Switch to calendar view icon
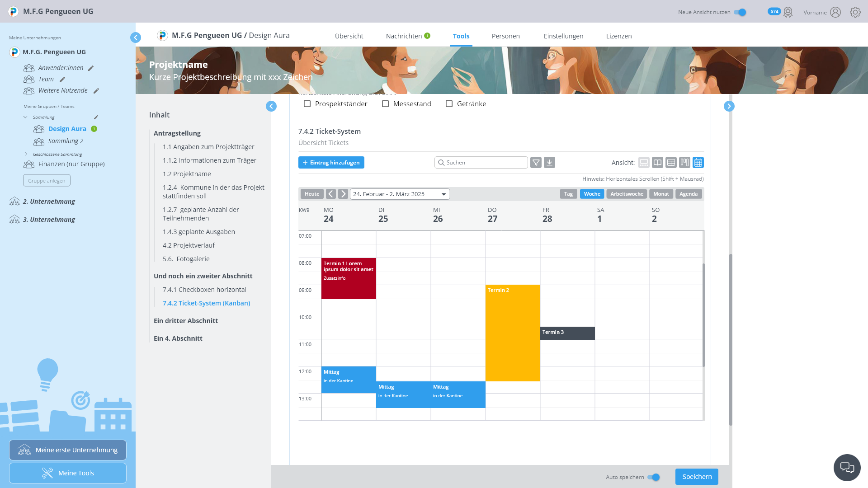The width and height of the screenshot is (868, 488). [698, 163]
